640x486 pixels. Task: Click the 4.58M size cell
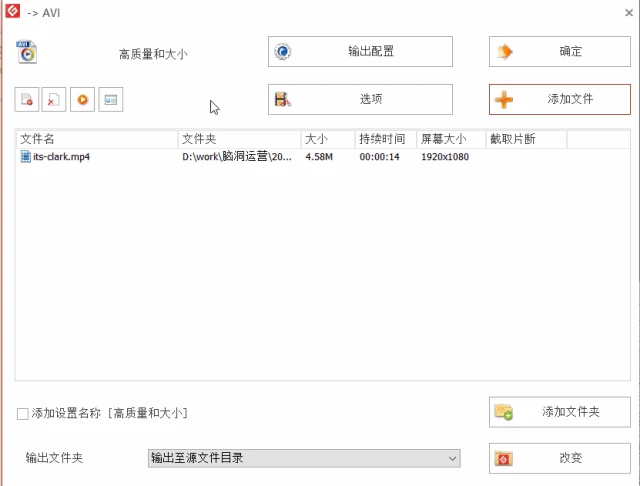[x=319, y=157]
